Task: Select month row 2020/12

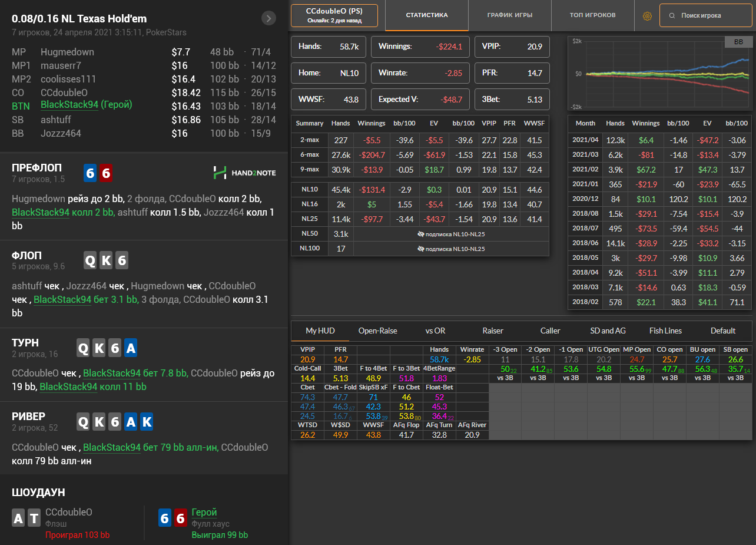Action: pos(659,199)
